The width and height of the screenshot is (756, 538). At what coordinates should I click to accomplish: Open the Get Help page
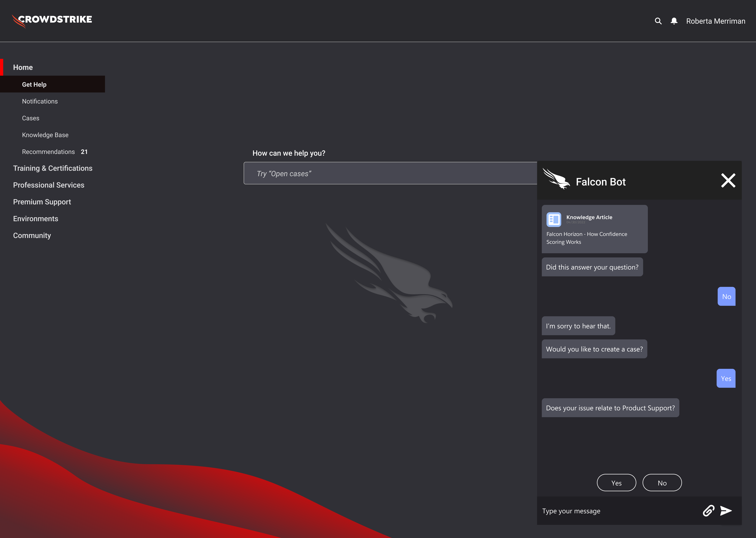pyautogui.click(x=52, y=84)
